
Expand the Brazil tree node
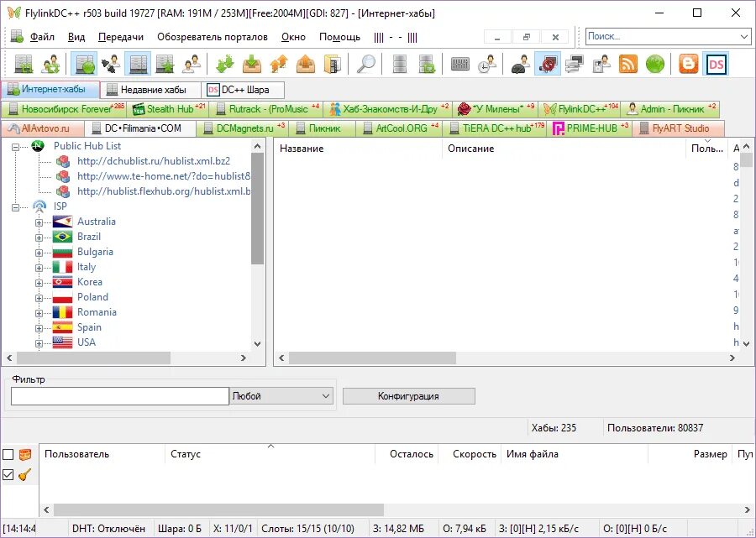click(x=39, y=238)
